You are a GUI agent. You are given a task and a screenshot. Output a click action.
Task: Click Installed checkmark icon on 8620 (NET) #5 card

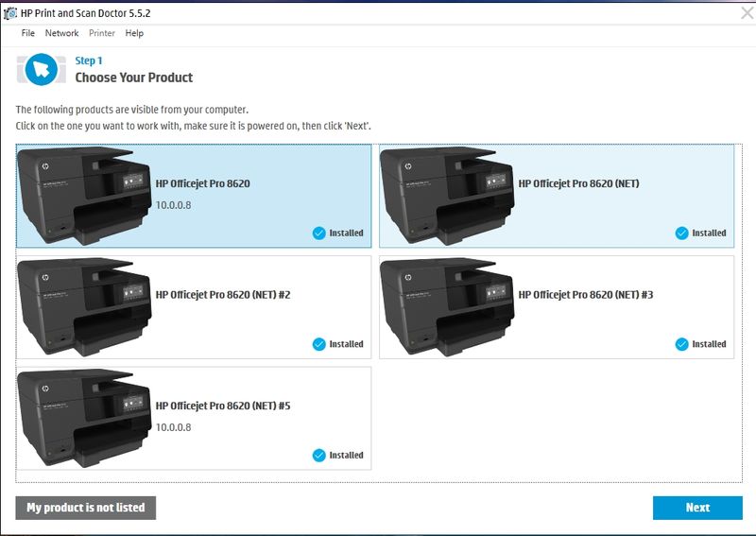coord(319,455)
